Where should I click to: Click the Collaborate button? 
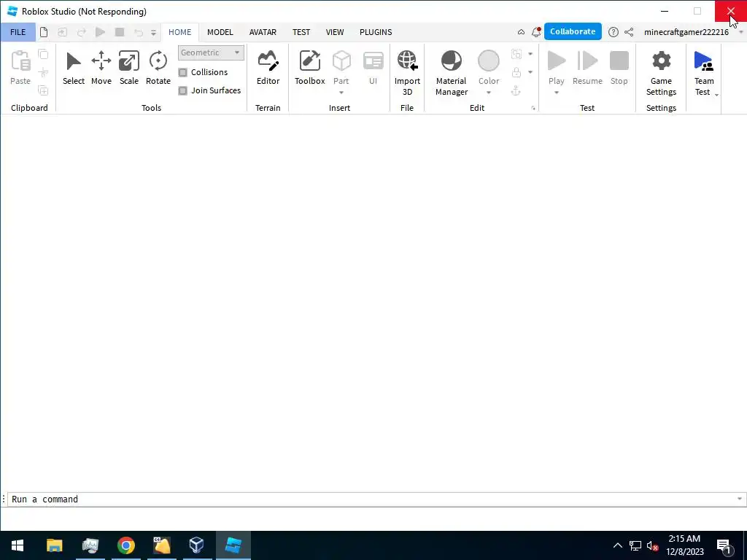(573, 31)
